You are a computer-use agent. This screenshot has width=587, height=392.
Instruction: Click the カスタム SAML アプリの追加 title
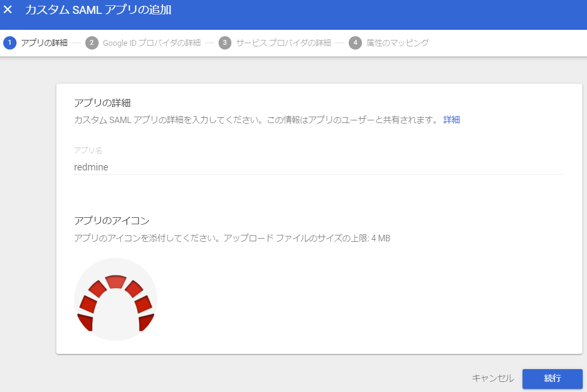coord(98,10)
